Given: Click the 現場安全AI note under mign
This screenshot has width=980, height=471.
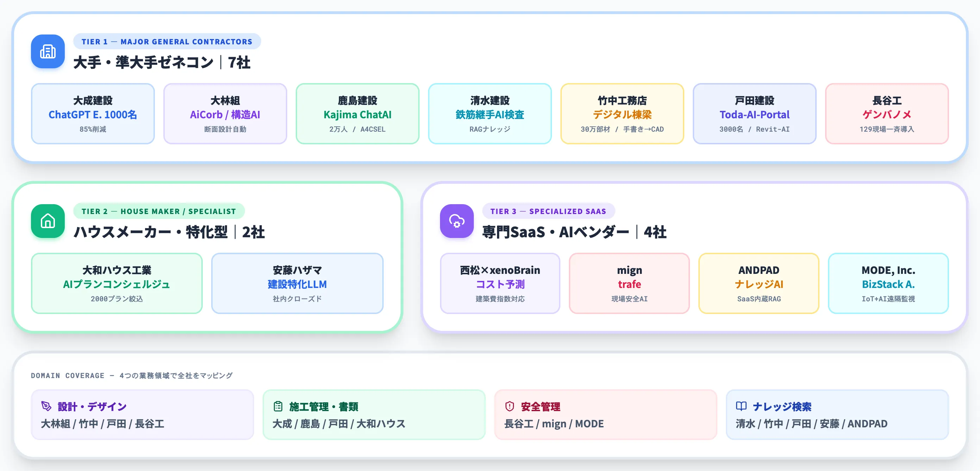Looking at the screenshot, I should tap(630, 299).
